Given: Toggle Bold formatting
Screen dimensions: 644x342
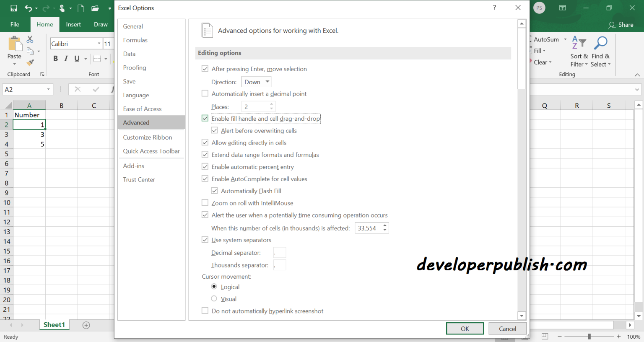Looking at the screenshot, I should (x=55, y=59).
